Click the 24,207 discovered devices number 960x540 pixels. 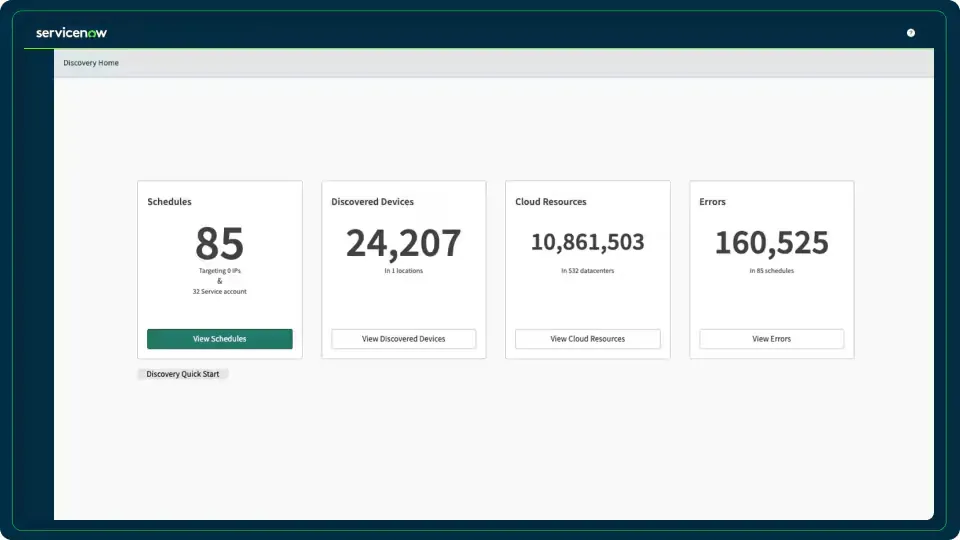(x=403, y=243)
